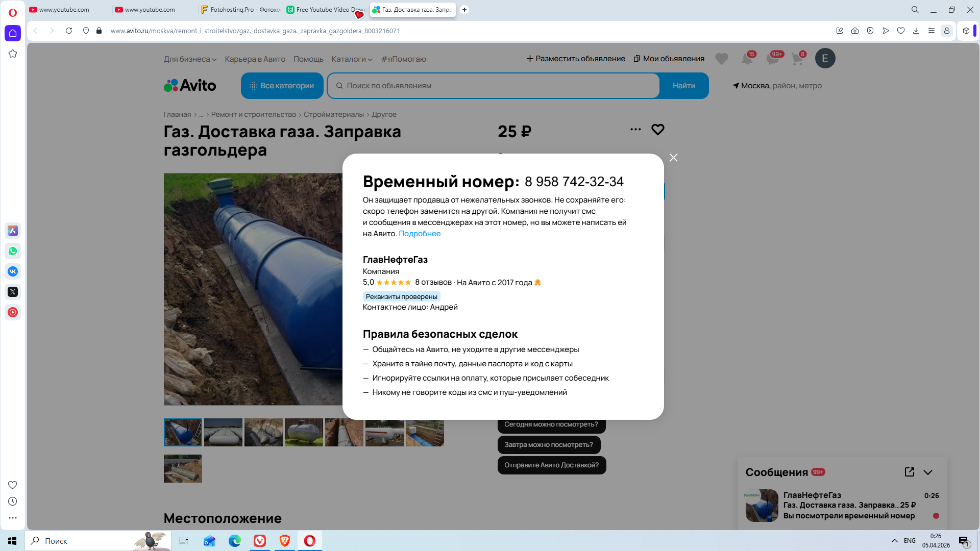The height and width of the screenshot is (551, 980).
Task: Open VK messenger in the Opera sidebar
Action: click(13, 271)
